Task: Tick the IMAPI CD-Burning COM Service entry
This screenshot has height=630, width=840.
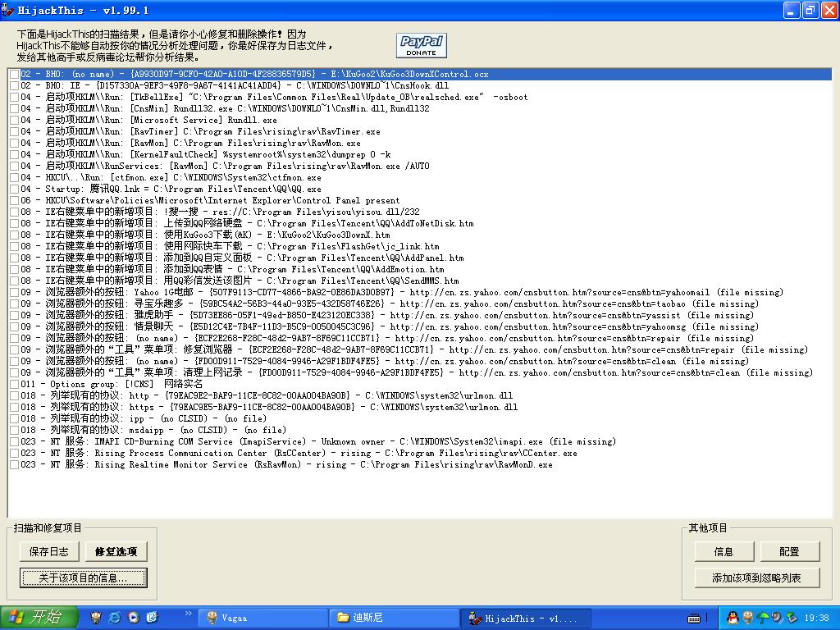Action: tap(15, 441)
